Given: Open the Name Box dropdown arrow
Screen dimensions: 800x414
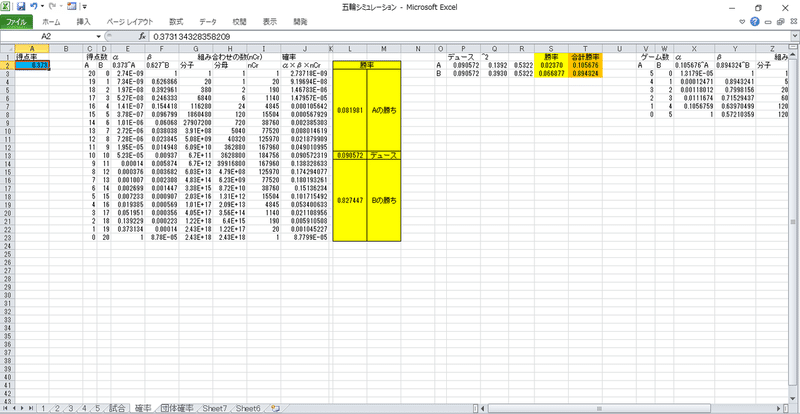Looking at the screenshot, I should coord(99,37).
